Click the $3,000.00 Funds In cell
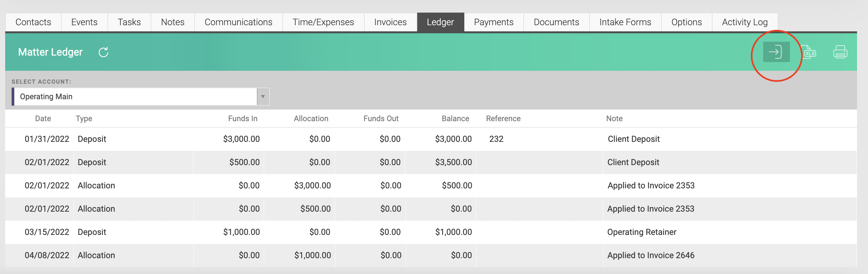868x274 pixels. (x=241, y=139)
